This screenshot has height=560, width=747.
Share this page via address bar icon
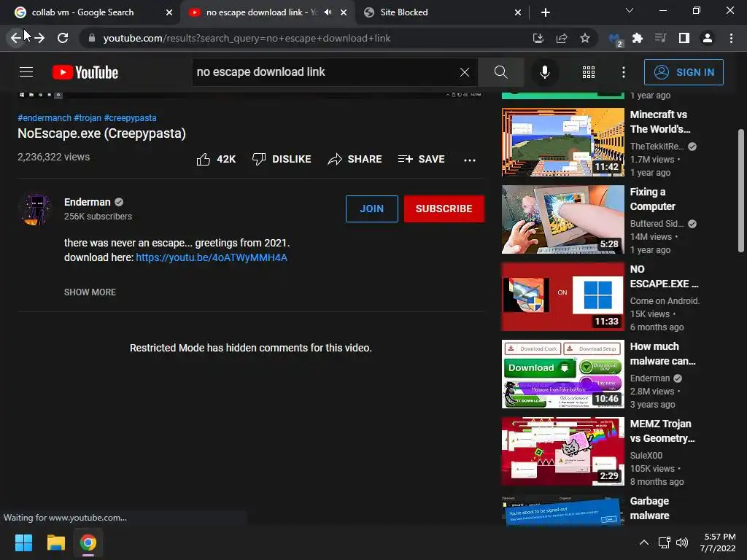click(x=562, y=38)
